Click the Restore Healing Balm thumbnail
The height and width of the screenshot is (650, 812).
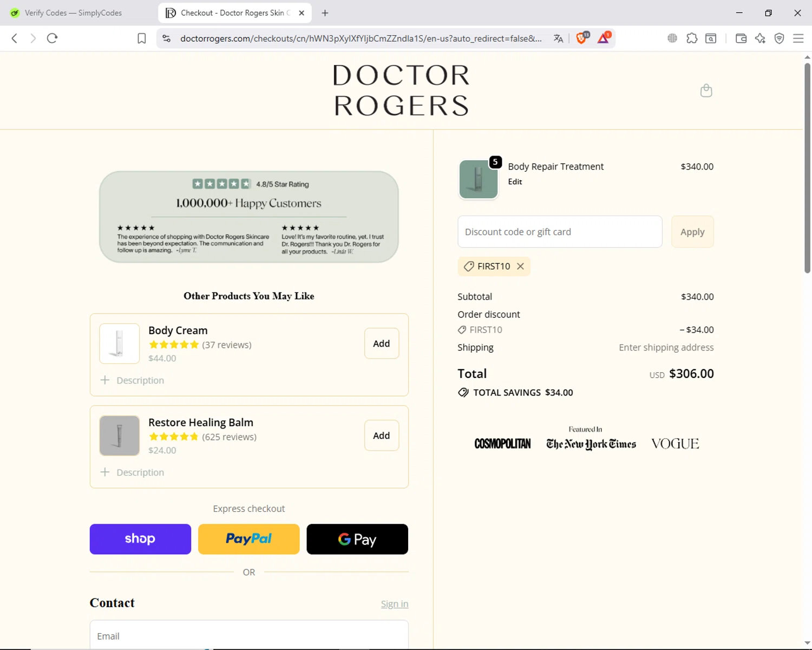pos(120,435)
